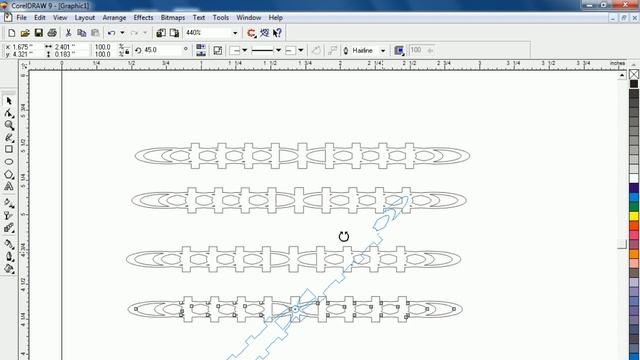This screenshot has height=360, width=640.
Task: Open the Bitmaps menu
Action: tap(173, 18)
